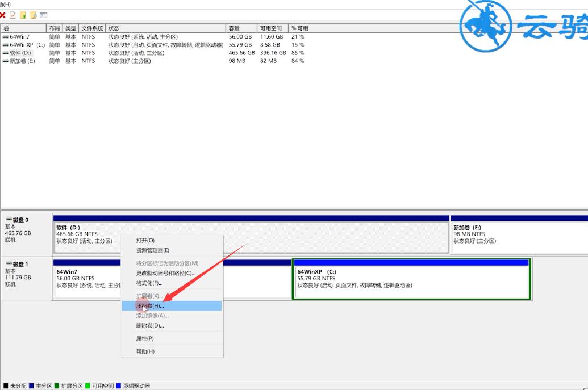Click the 磁盘 1 disk icon
Image resolution: width=588 pixels, height=390 pixels.
point(9,264)
